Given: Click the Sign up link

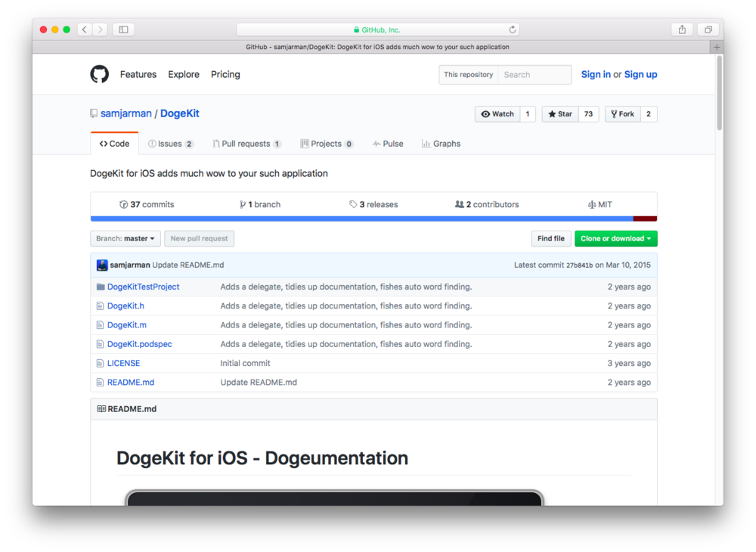Looking at the screenshot, I should 640,74.
